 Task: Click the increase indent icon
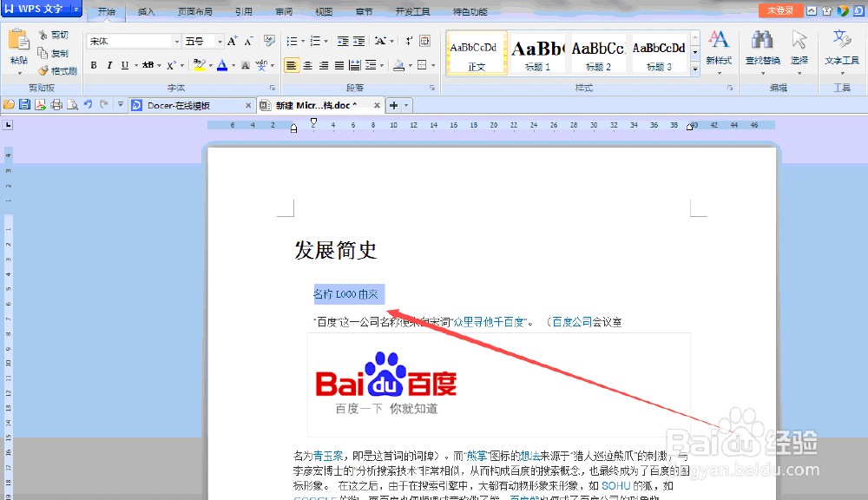click(x=359, y=41)
